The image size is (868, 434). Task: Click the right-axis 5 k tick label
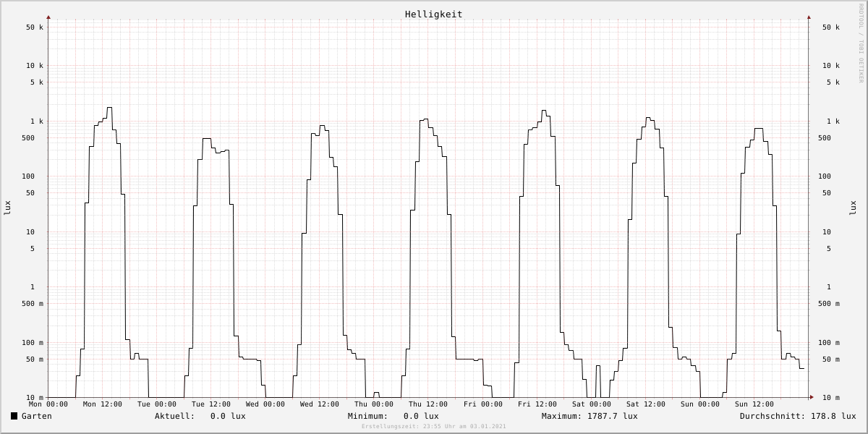click(x=833, y=82)
